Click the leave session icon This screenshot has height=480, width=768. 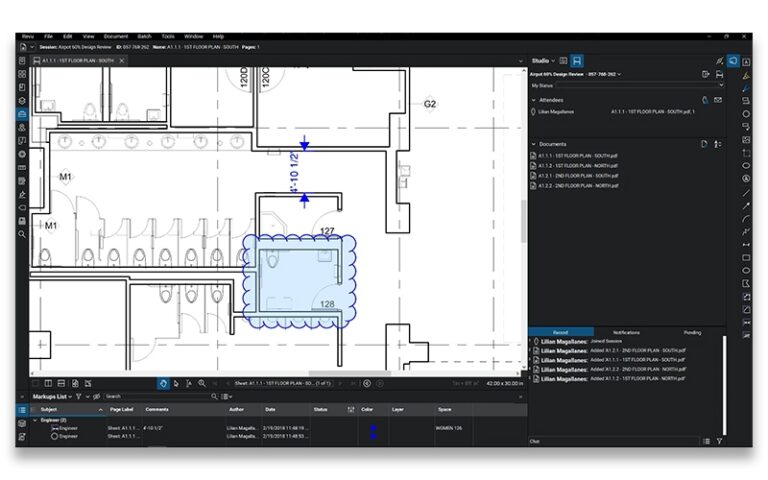click(706, 74)
